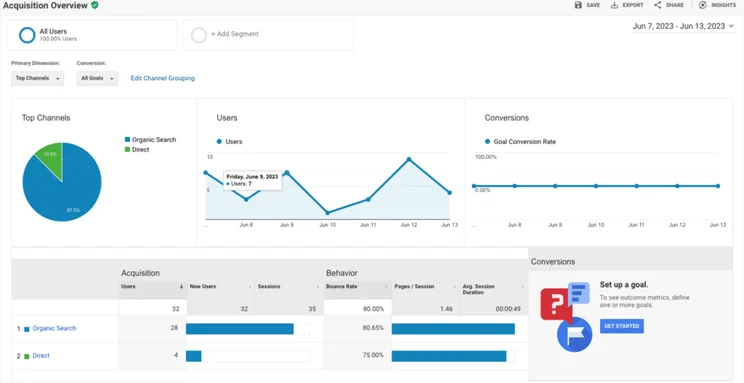Viewport: 744px width, 383px height.
Task: Click the All Users segment circle
Action: (27, 35)
